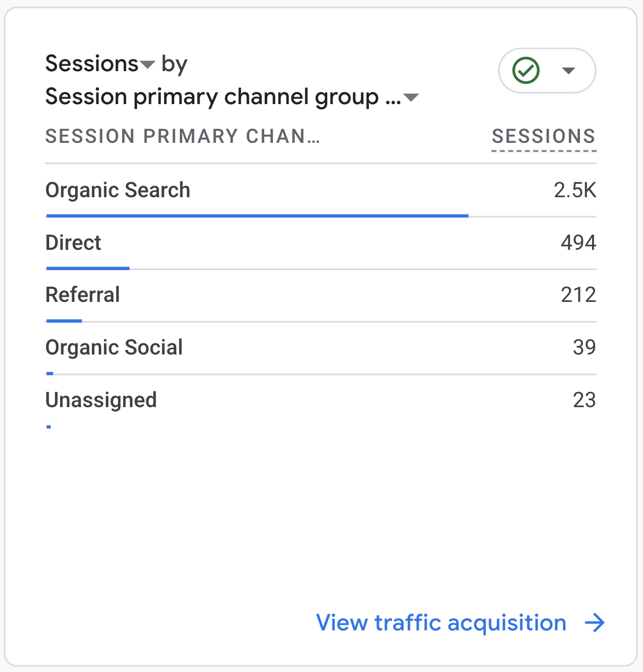Click the 39 sessions value

pos(585,347)
